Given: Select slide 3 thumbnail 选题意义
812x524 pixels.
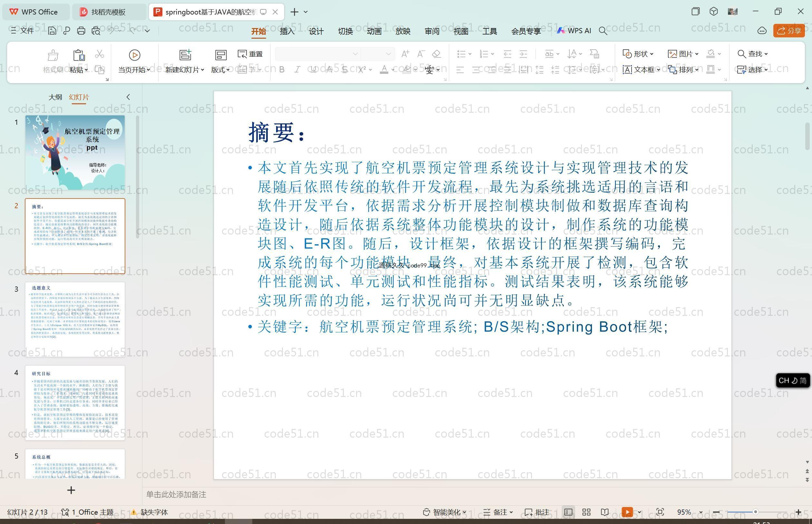Looking at the screenshot, I should click(75, 319).
